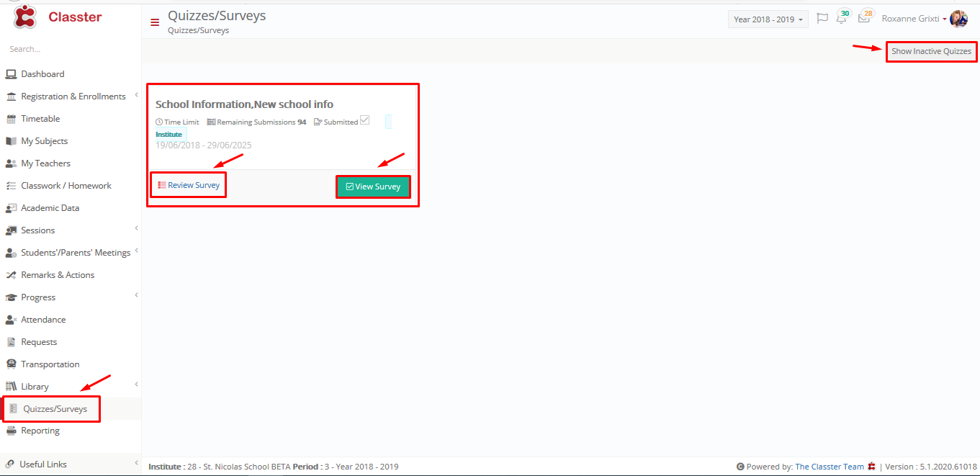Click the Progress graduation cap icon
This screenshot has width=980, height=476.
[11, 297]
